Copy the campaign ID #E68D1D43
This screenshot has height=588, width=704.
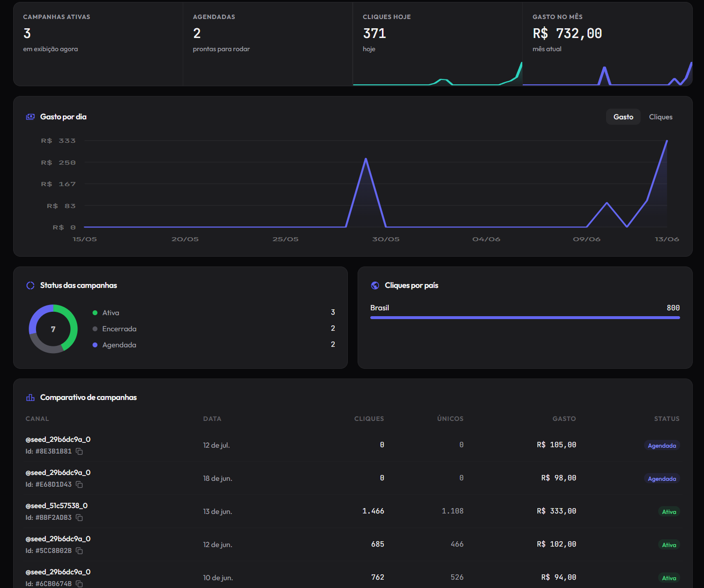pyautogui.click(x=79, y=485)
